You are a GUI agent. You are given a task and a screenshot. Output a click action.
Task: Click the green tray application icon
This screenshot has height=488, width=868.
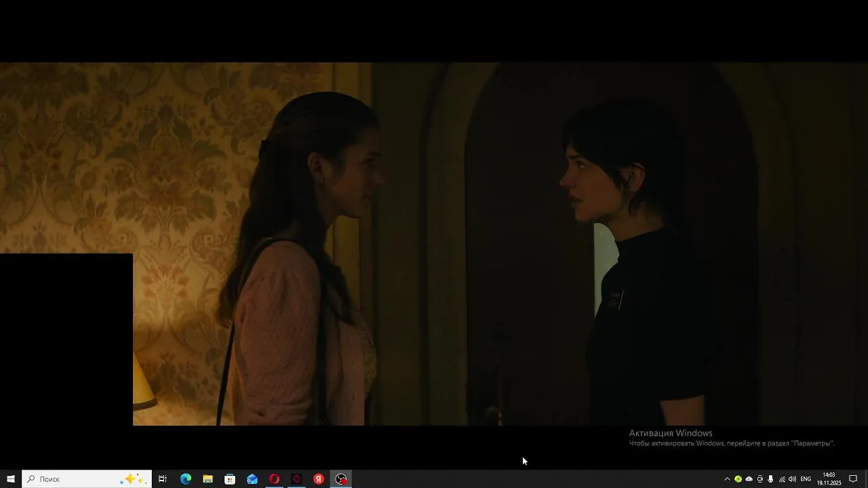tap(738, 479)
